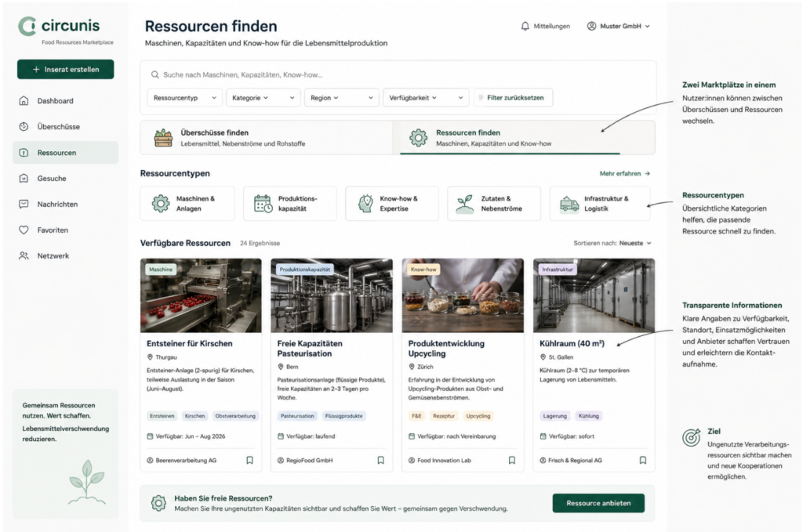Click the user avatar icon next to Muster GmbH

point(591,26)
